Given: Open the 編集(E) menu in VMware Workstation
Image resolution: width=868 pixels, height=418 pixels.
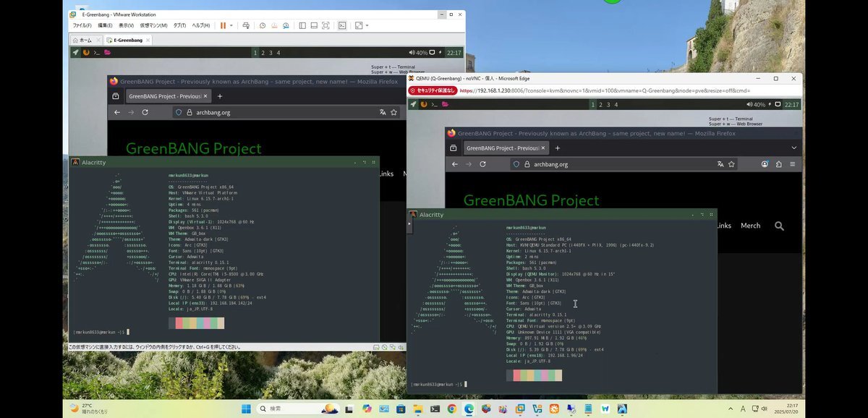Looking at the screenshot, I should click(x=106, y=25).
